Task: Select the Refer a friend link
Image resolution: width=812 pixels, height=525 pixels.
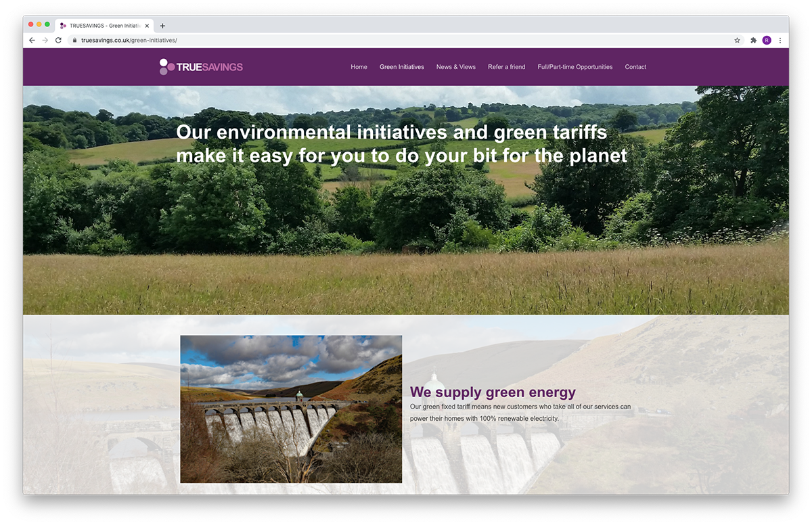Action: [506, 67]
